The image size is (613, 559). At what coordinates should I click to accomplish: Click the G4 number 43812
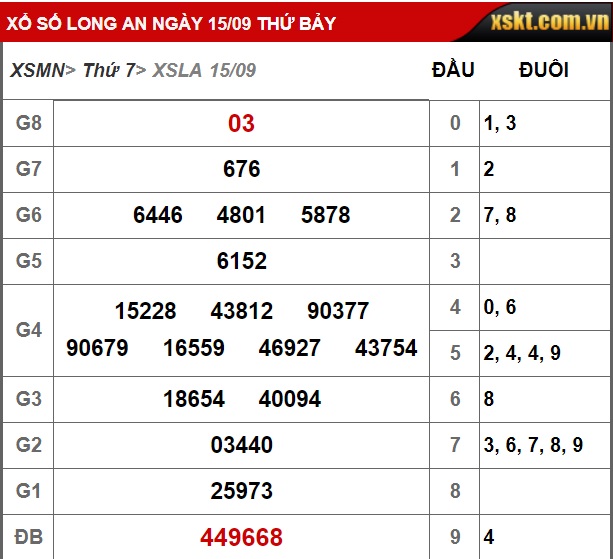pos(241,311)
